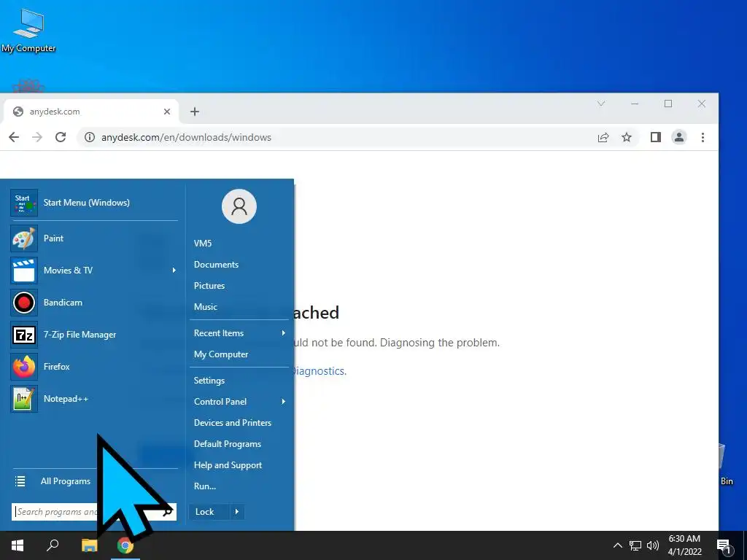Open taskbar search magnifier

53,545
